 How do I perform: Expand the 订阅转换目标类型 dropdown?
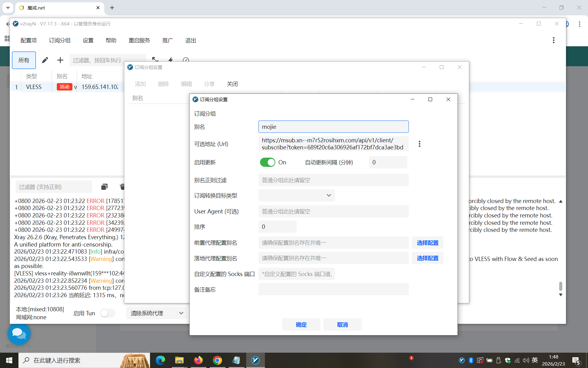(296, 195)
